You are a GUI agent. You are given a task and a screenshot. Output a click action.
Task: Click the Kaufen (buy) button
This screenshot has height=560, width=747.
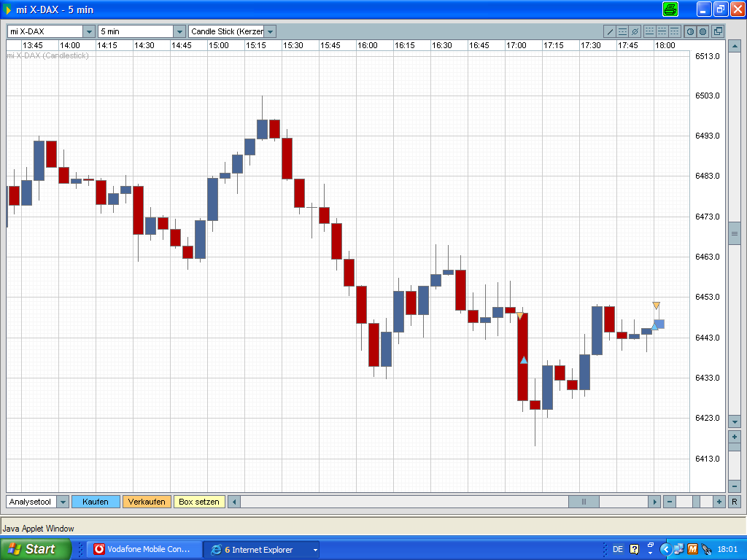click(96, 502)
